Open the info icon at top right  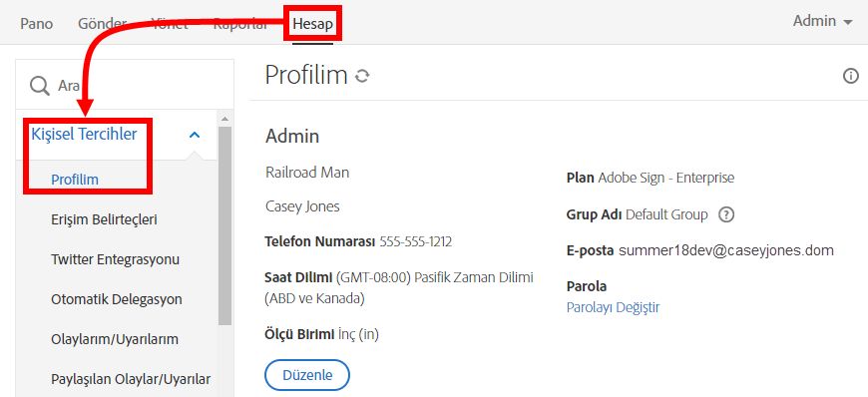pos(850,77)
